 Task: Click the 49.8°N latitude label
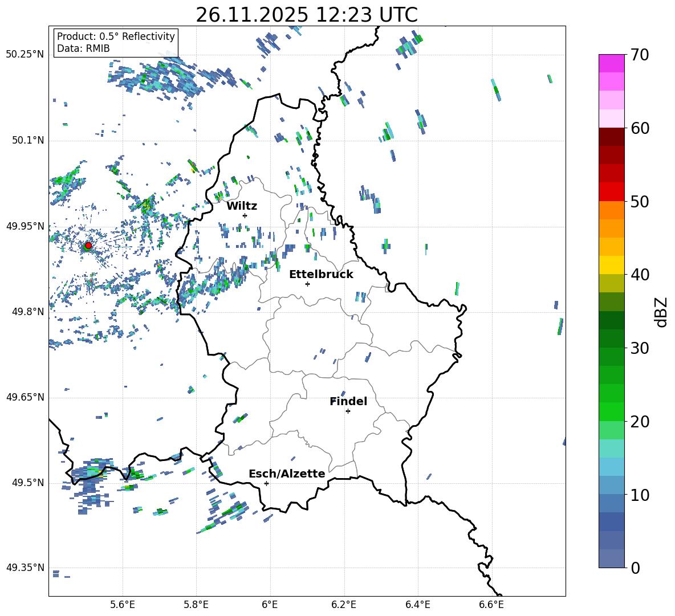(x=28, y=312)
